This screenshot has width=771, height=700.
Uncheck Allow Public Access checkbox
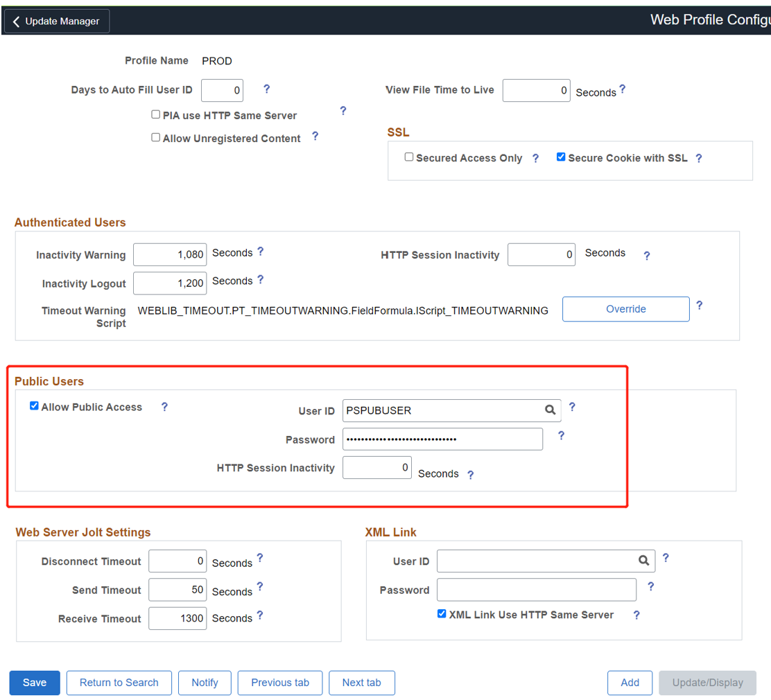click(34, 405)
